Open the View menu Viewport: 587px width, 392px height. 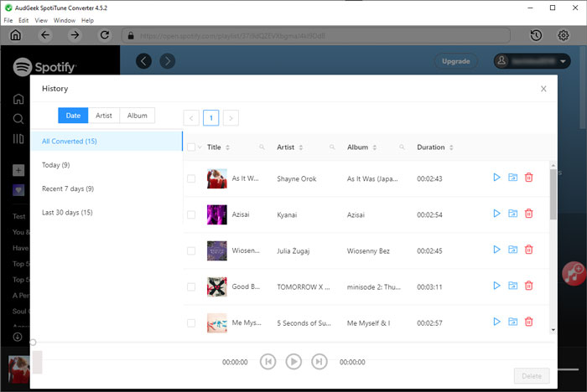(41, 20)
